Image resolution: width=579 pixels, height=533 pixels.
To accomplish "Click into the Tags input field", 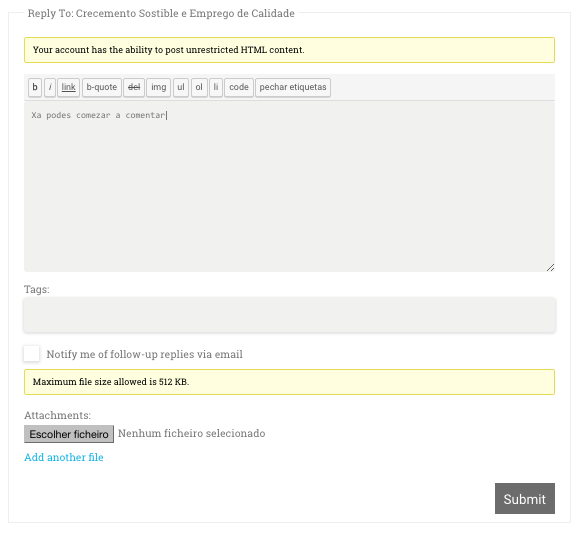I will pos(289,315).
